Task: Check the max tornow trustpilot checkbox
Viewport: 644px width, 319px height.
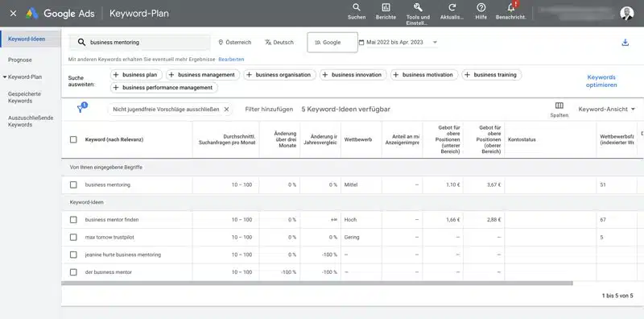Action: pos(73,237)
